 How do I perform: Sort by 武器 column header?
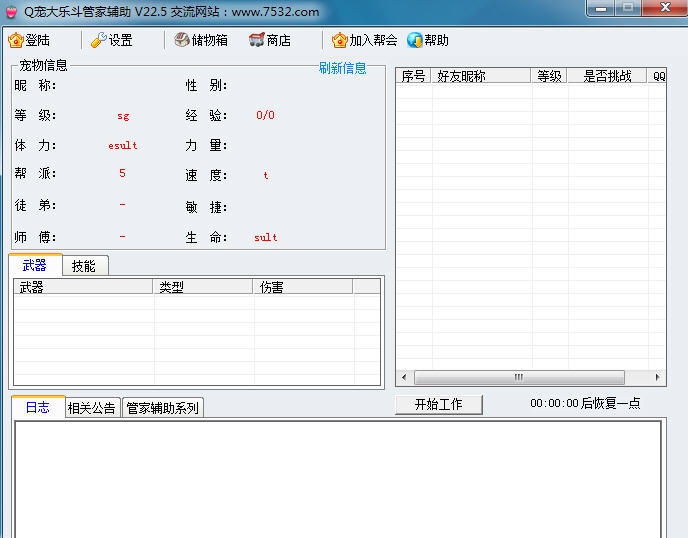coord(83,287)
